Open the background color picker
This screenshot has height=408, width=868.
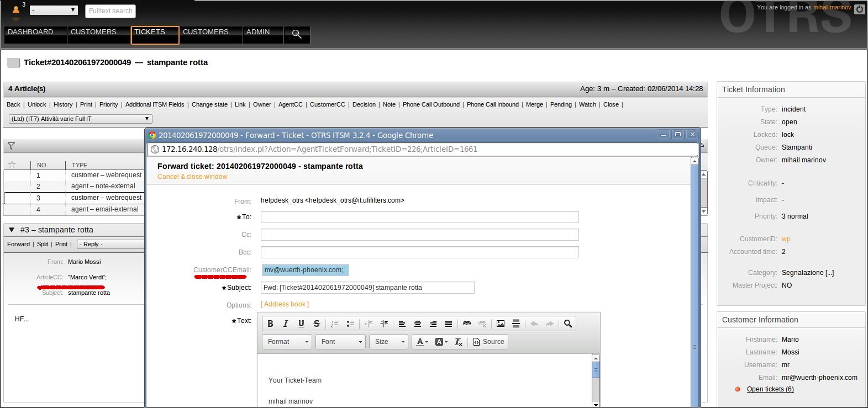[441, 342]
